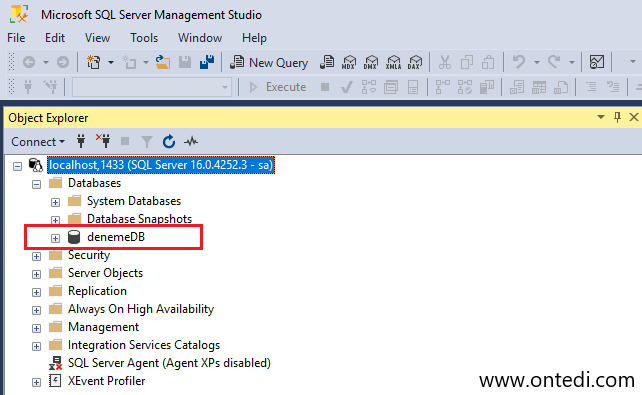
Task: Expand the Replication folder
Action: [x=36, y=292]
